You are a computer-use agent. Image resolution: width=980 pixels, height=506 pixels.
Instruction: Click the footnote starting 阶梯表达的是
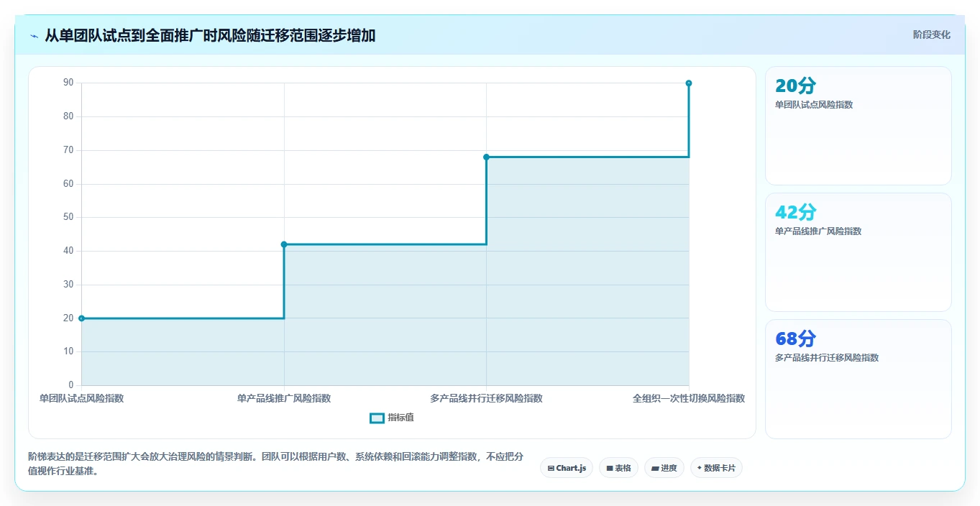tap(275, 464)
